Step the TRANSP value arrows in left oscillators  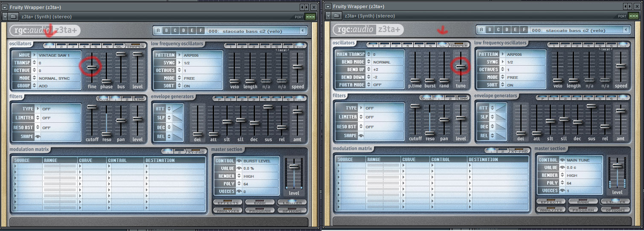click(x=35, y=63)
